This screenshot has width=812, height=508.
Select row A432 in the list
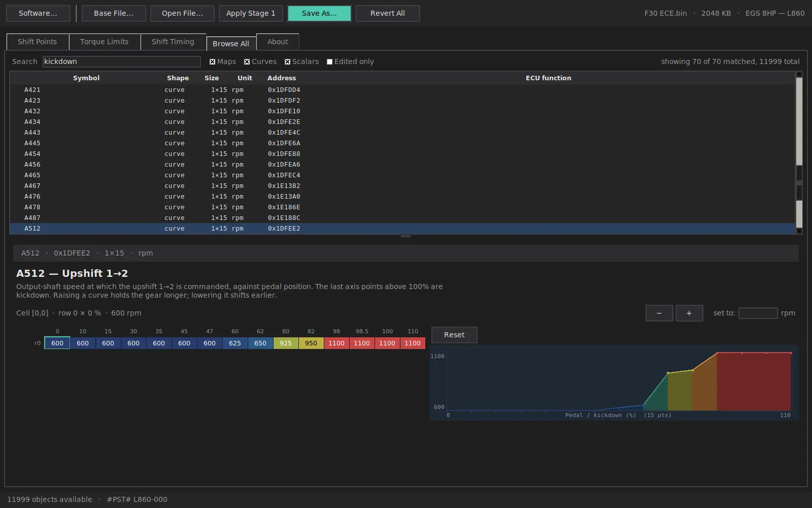[x=402, y=111]
